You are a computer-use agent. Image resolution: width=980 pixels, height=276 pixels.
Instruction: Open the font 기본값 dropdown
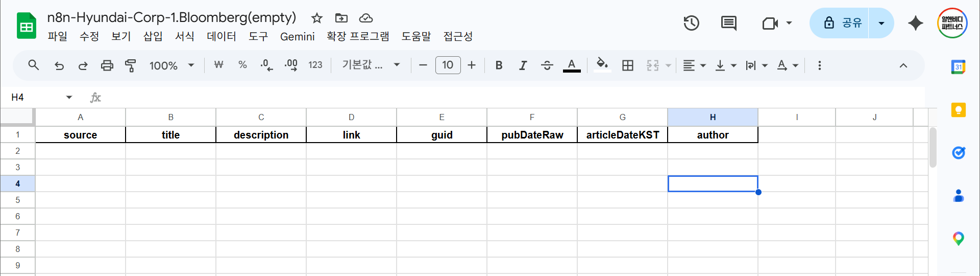(x=371, y=65)
